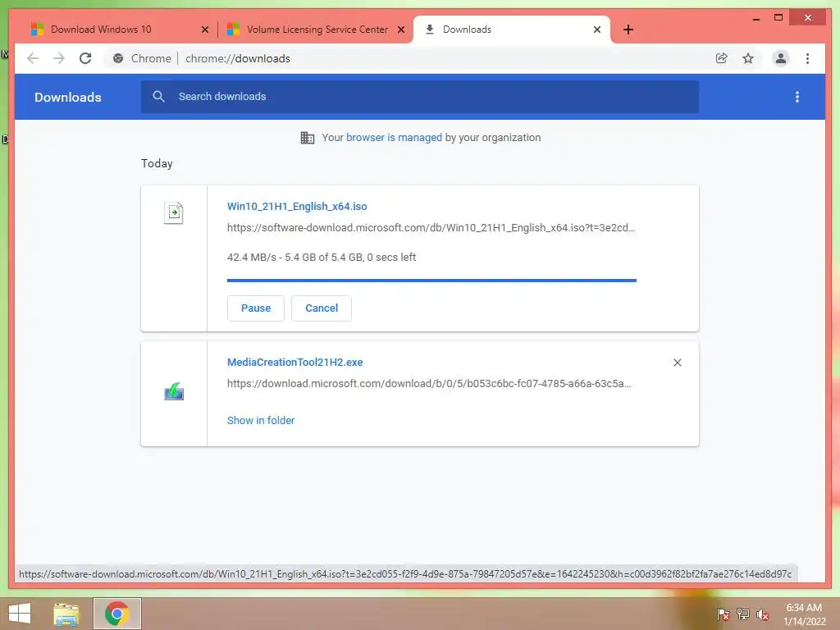The height and width of the screenshot is (630, 840).
Task: Click the MediaCreationTool file icon
Action: point(174,391)
